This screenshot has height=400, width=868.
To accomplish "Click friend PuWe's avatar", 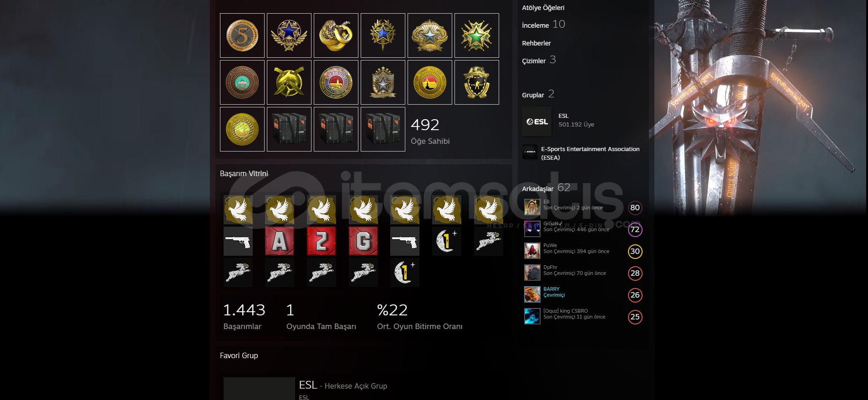I will coord(532,251).
